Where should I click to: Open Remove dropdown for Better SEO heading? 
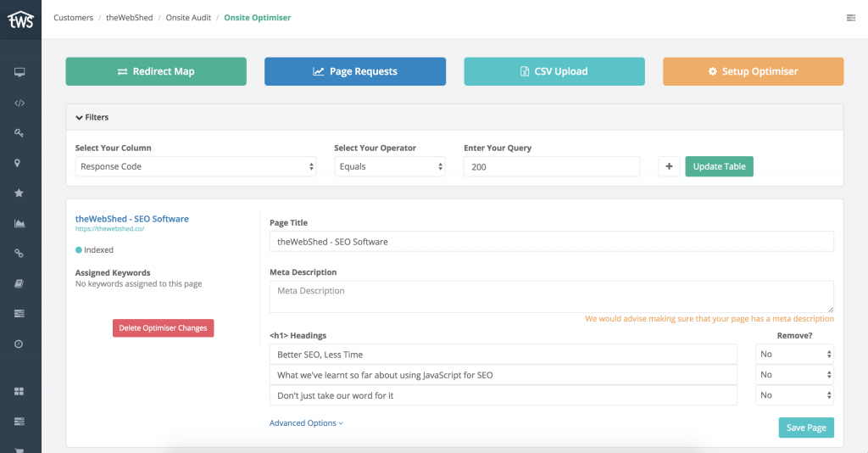pos(794,354)
